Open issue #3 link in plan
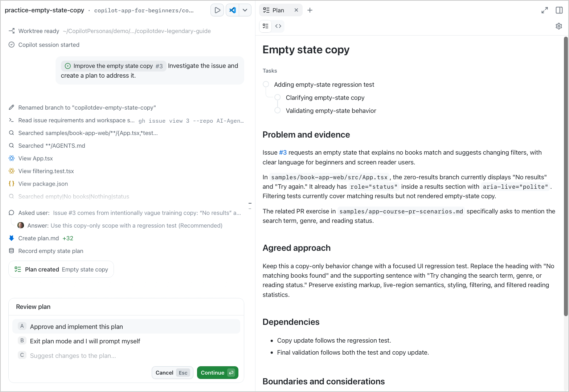 coord(283,152)
